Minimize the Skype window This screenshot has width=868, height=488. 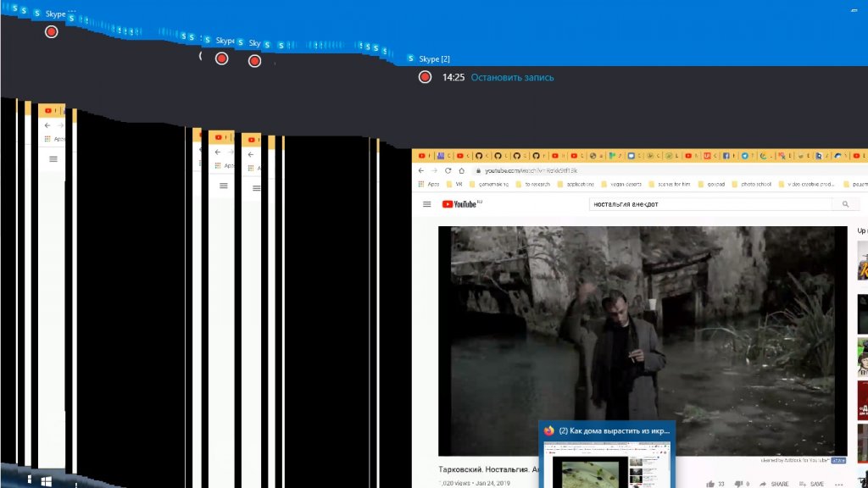(x=854, y=10)
